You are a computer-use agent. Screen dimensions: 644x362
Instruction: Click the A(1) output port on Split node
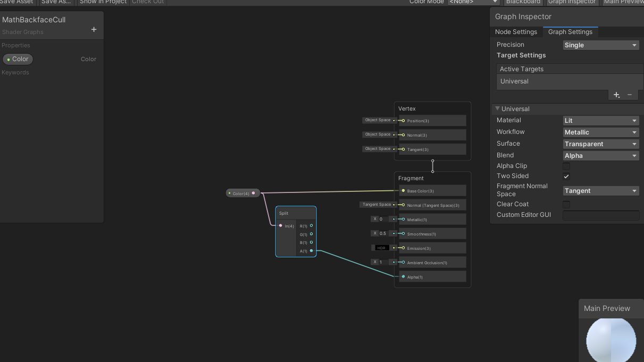[x=312, y=251]
